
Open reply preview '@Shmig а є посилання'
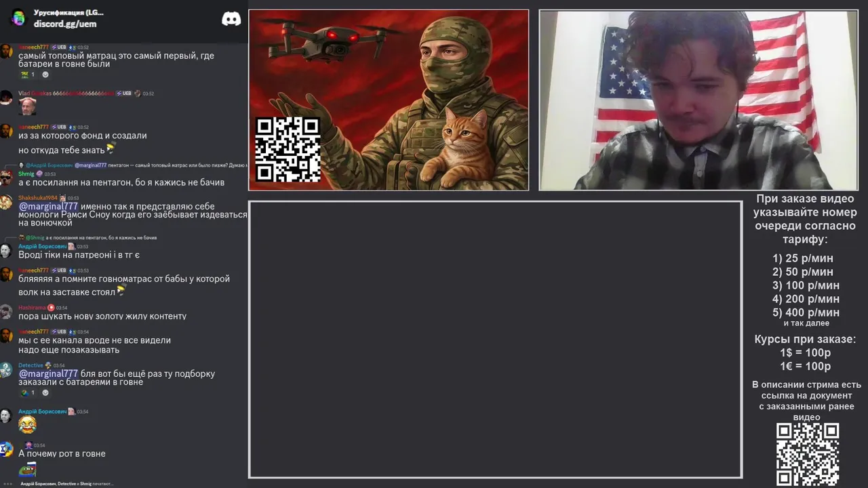pyautogui.click(x=87, y=238)
